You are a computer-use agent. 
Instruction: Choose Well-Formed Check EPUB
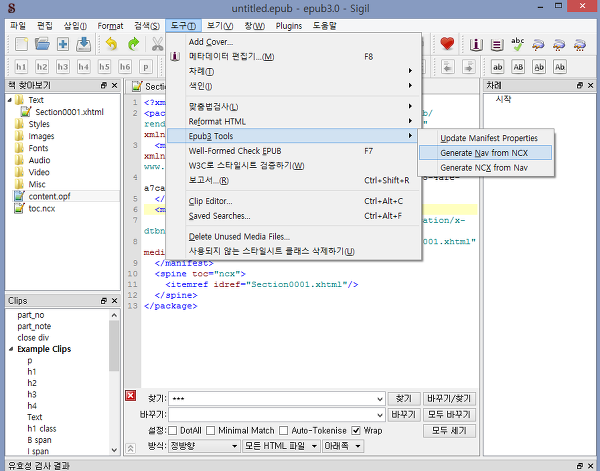click(x=294, y=151)
